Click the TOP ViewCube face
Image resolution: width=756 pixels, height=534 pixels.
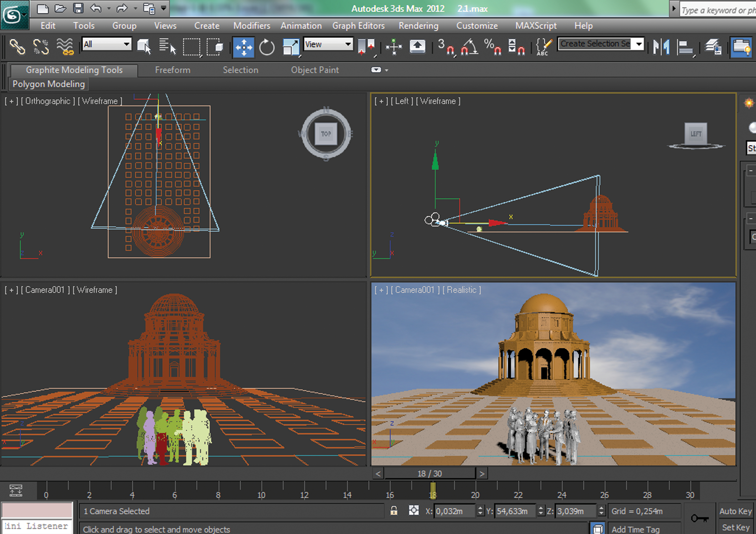(x=326, y=133)
